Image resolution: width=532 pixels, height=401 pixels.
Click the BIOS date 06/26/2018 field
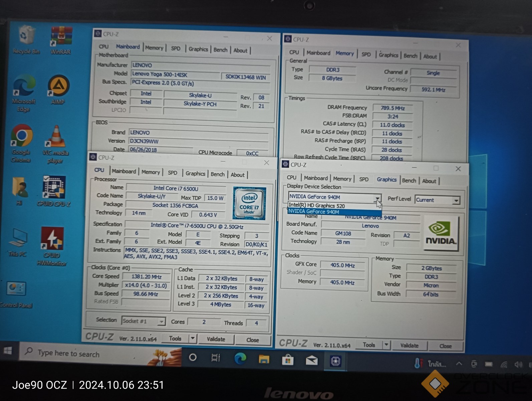coord(161,149)
